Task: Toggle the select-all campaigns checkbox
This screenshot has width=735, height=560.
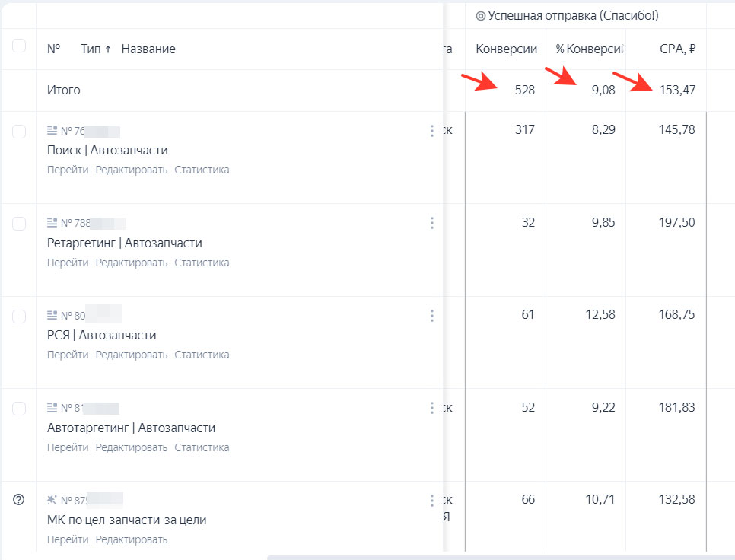Action: click(x=19, y=46)
